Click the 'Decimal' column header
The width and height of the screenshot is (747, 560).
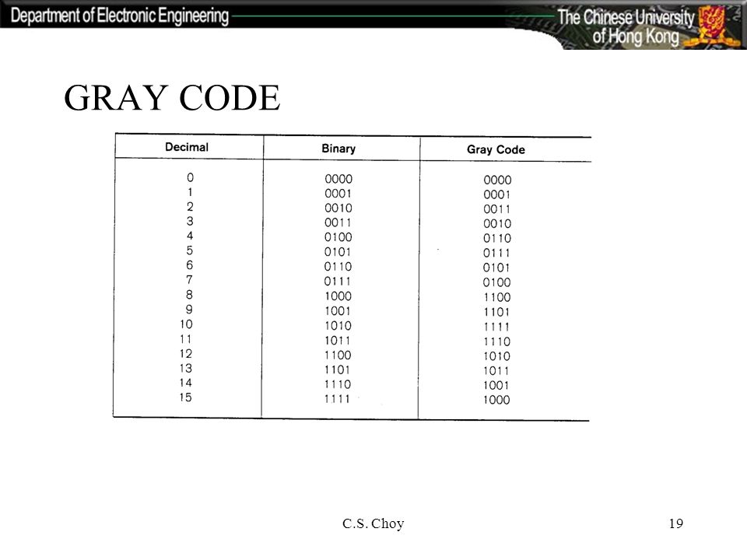coord(187,147)
